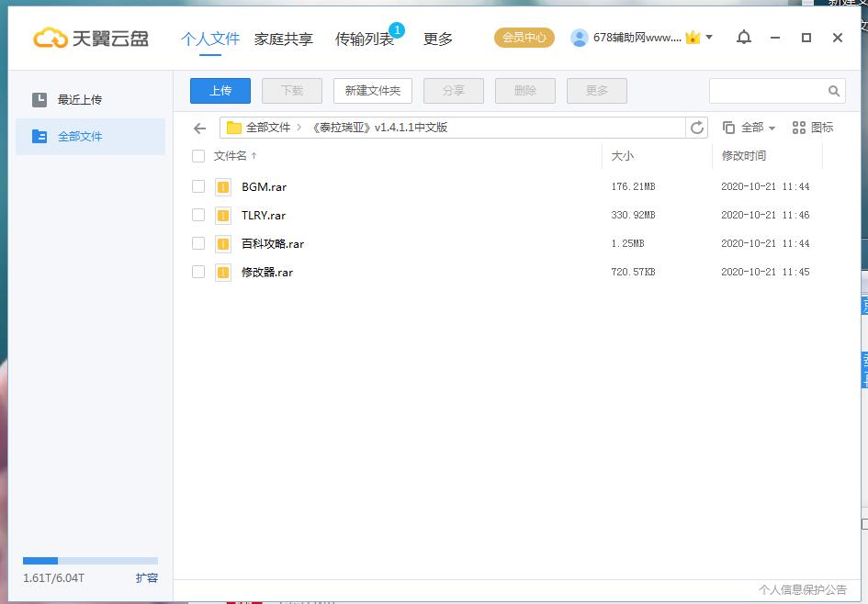Switch to icon grid view
868x604 pixels.
coord(812,128)
